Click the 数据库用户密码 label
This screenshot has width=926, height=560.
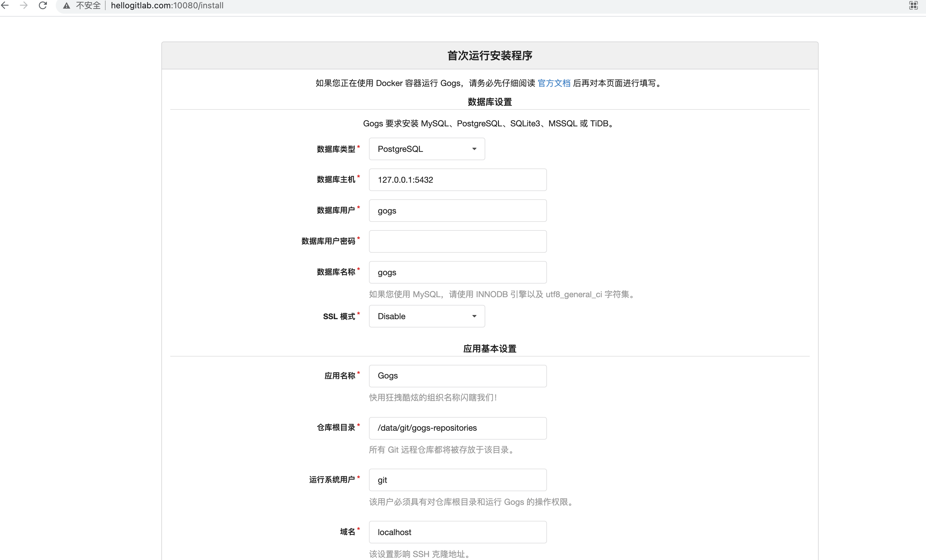328,241
